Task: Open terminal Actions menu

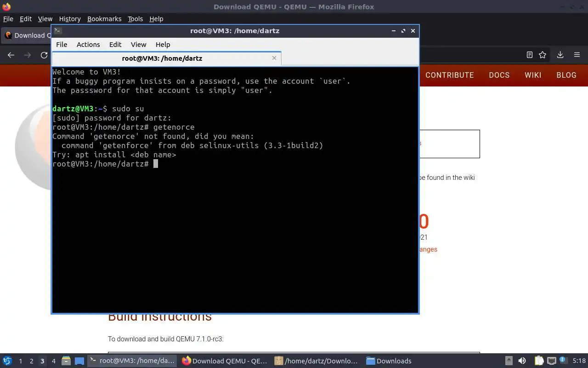Action: pyautogui.click(x=88, y=45)
